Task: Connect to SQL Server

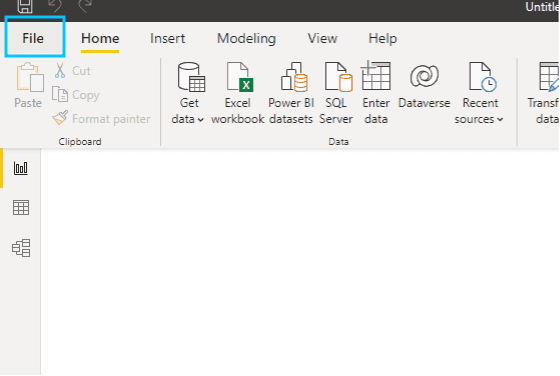Action: [x=336, y=93]
